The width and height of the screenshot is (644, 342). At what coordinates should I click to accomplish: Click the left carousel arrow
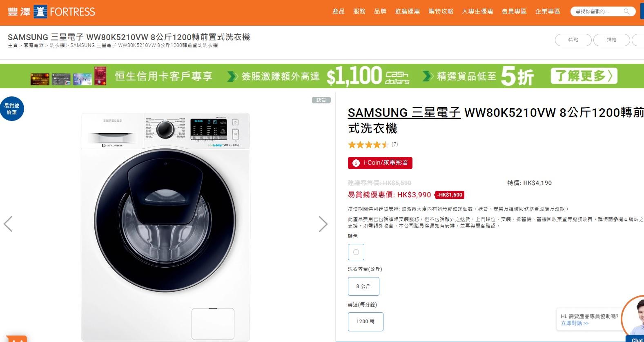pos(7,224)
